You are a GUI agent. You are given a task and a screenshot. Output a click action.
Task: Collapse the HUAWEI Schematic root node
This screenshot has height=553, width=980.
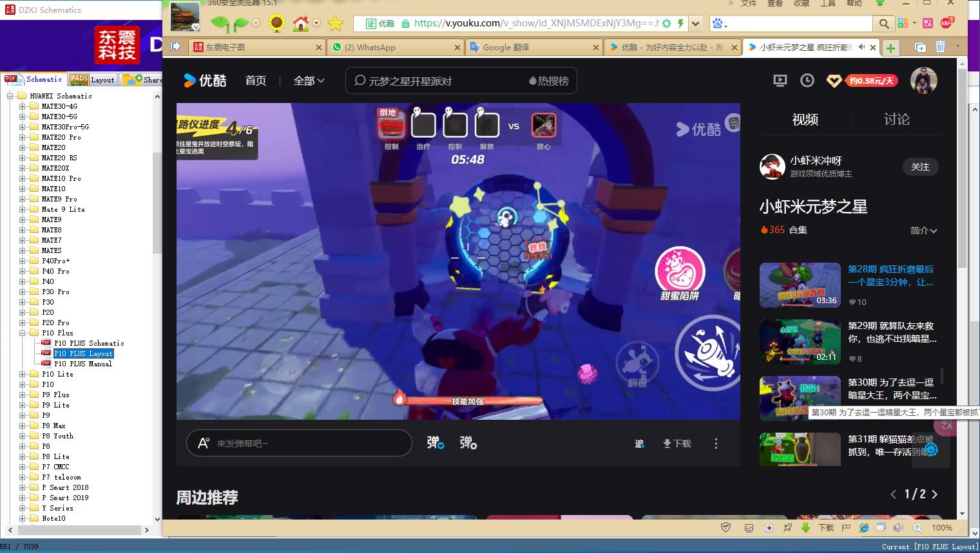(x=10, y=96)
